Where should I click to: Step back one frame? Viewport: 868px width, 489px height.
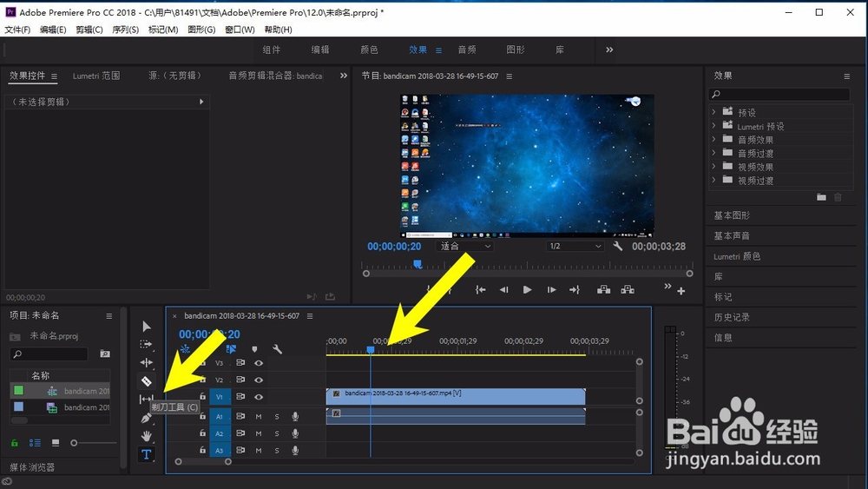[x=503, y=289]
